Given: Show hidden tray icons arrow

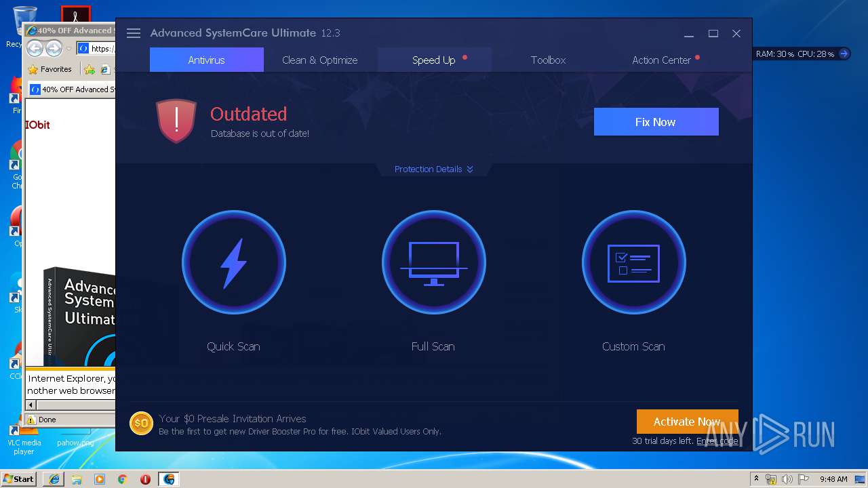Looking at the screenshot, I should coord(756,479).
